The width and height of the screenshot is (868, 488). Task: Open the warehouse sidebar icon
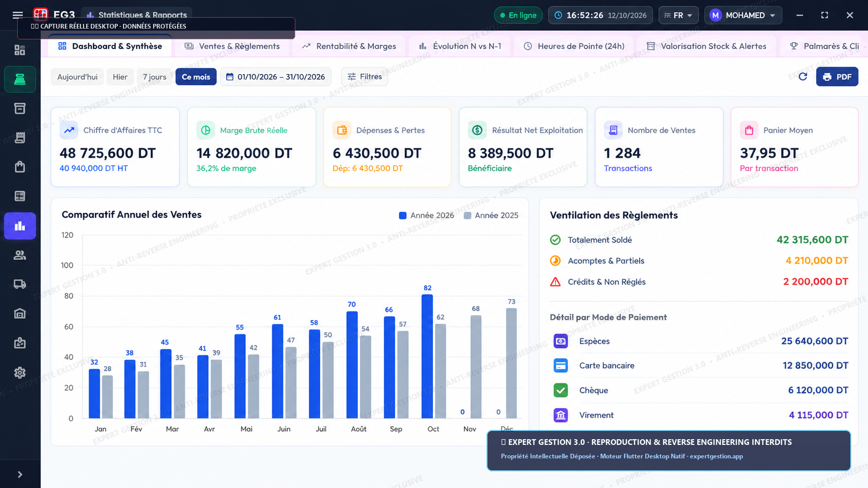[20, 314]
